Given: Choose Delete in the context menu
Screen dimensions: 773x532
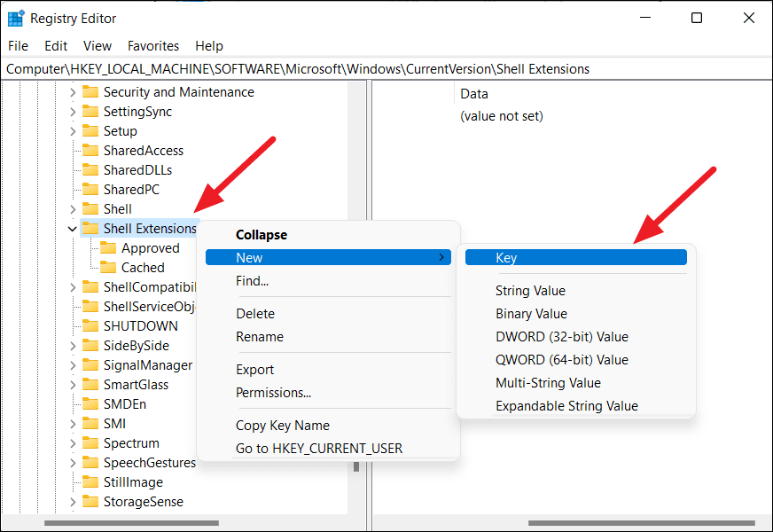Looking at the screenshot, I should click(x=328, y=314).
